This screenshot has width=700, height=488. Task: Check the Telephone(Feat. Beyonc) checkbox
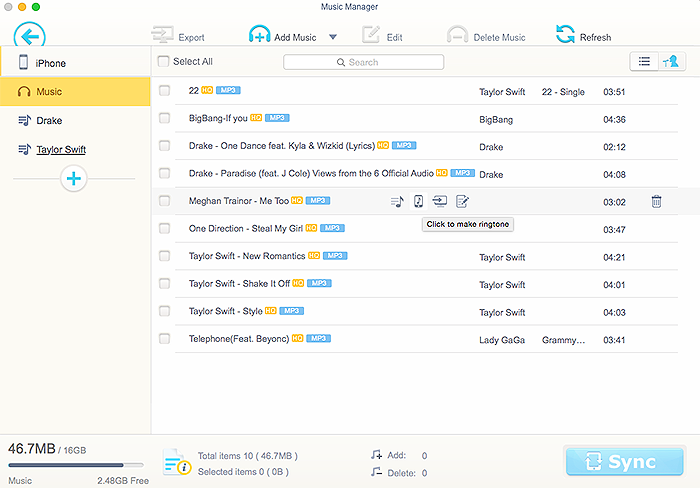[164, 338]
